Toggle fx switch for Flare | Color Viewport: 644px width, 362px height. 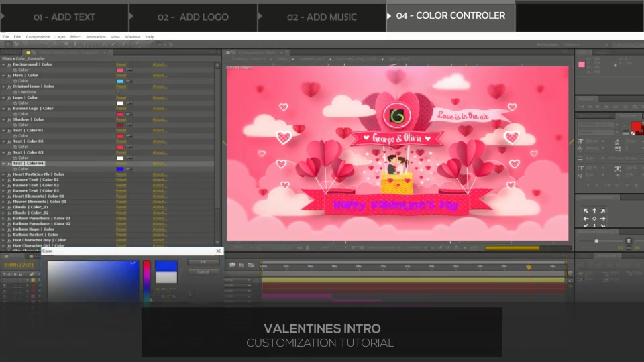9,76
